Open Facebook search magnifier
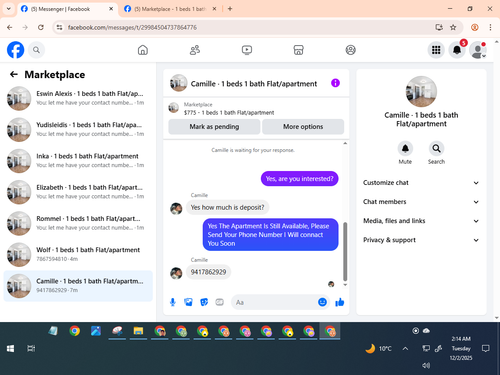 (x=36, y=50)
